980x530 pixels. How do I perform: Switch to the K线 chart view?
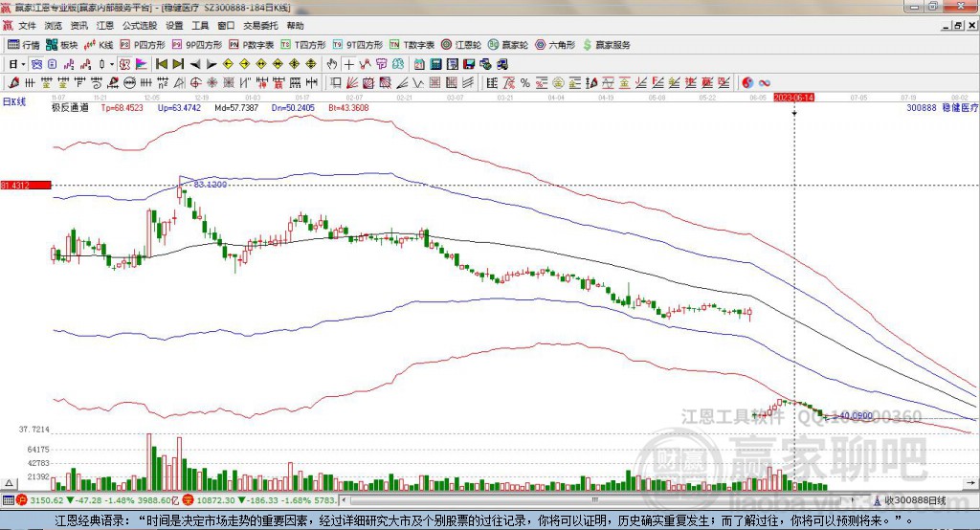pyautogui.click(x=99, y=45)
